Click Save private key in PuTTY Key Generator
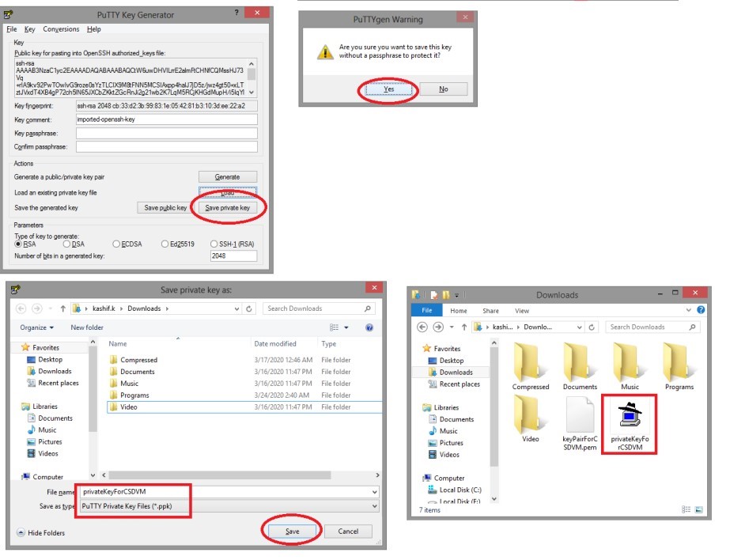This screenshot has width=730, height=560. click(x=228, y=208)
